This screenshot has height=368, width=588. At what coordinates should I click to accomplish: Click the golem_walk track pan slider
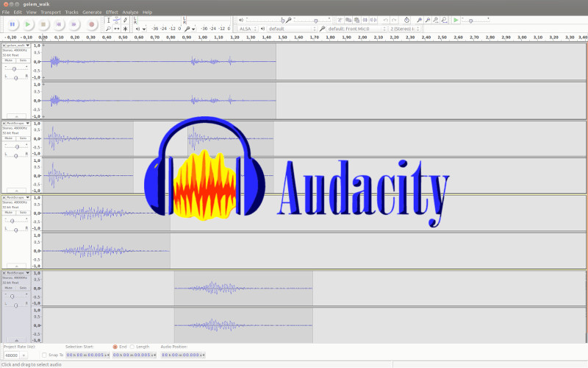tap(15, 78)
